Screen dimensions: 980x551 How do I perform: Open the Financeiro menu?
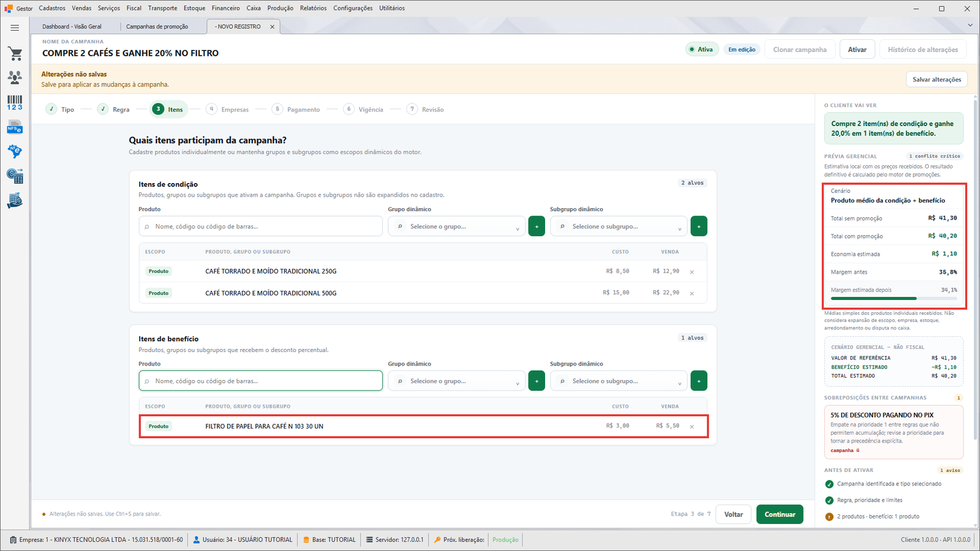click(226, 8)
